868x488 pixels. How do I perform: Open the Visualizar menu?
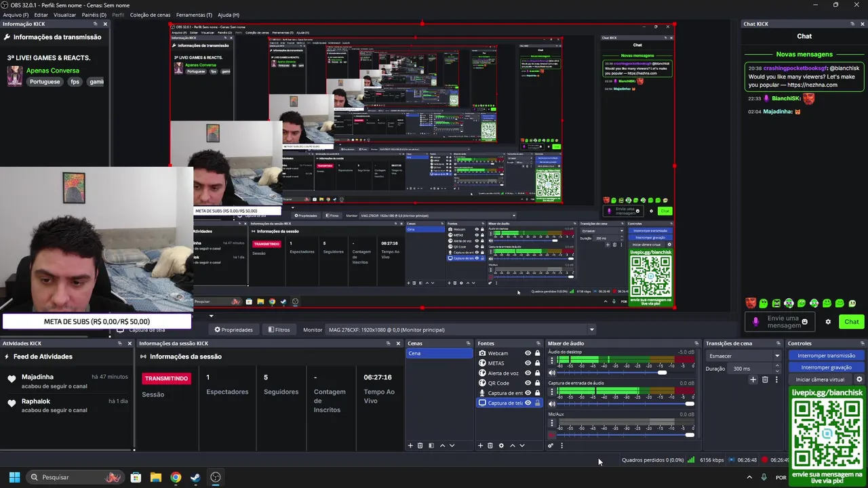pyautogui.click(x=65, y=15)
